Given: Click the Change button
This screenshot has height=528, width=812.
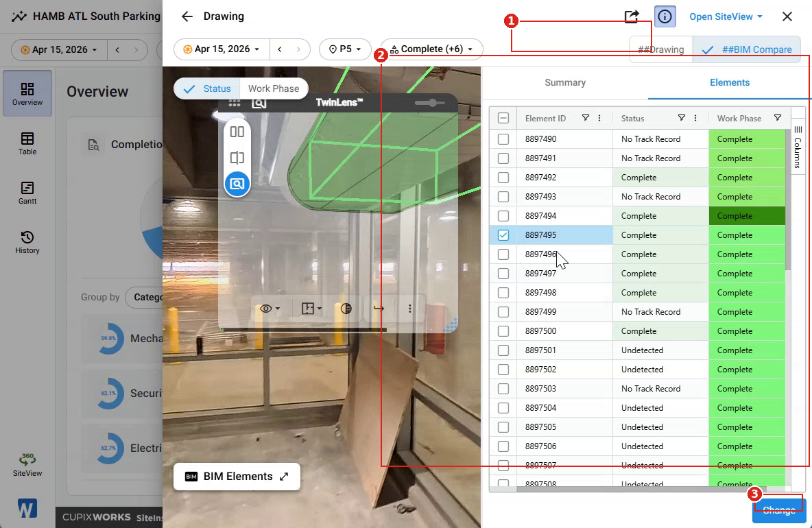Looking at the screenshot, I should tap(779, 510).
